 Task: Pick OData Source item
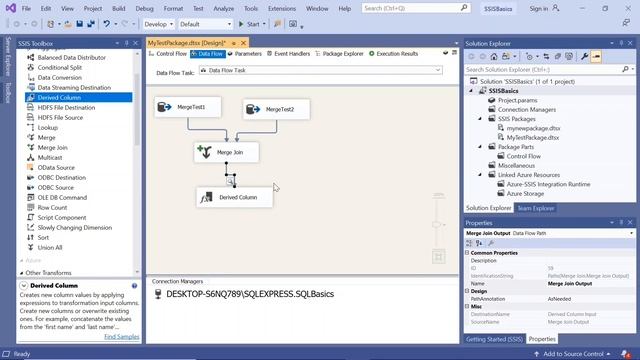[x=56, y=168]
